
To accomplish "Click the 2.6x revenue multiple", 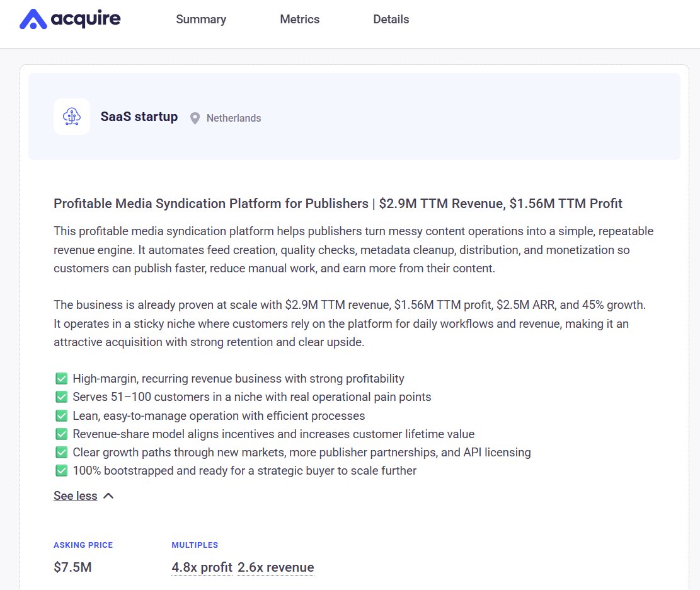I will tap(276, 567).
